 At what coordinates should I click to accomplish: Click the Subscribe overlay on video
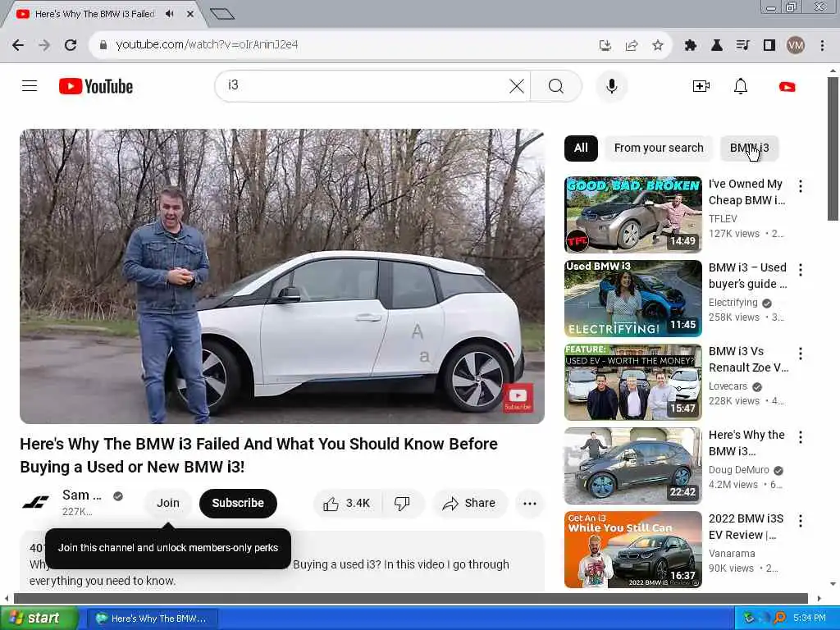(x=518, y=398)
